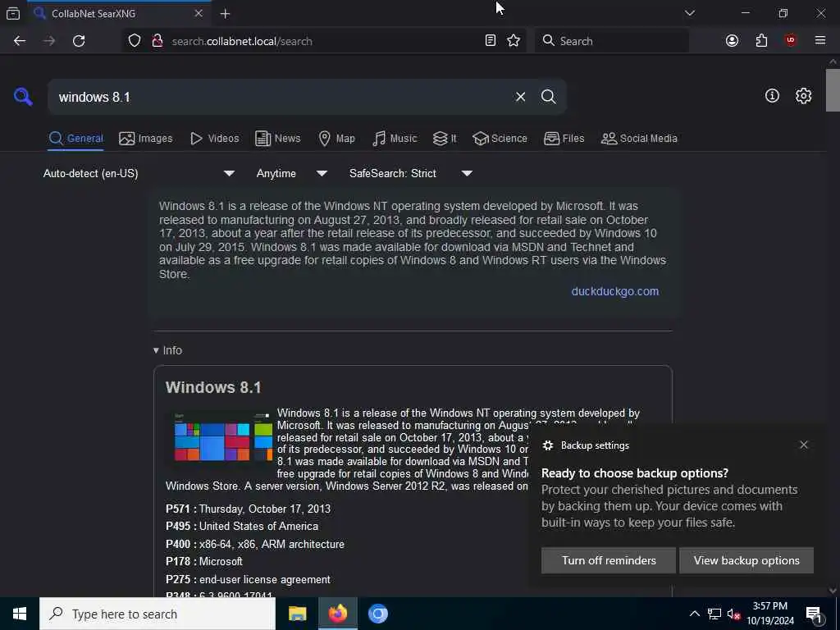Screen dimensions: 840x630
Task: Switch to the Images search tab
Action: [146, 138]
